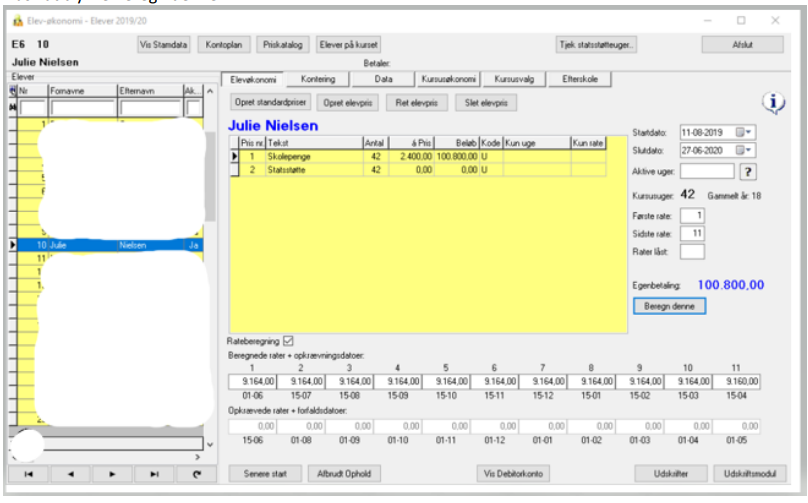
Task: Open Slutdato calendar dropdown
Action: pos(744,150)
